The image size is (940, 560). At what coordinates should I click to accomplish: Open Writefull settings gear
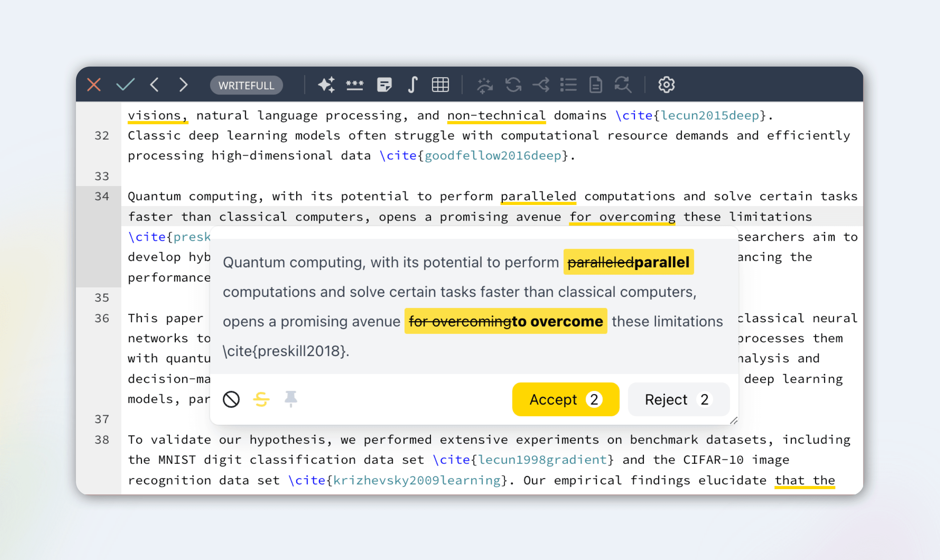[666, 85]
